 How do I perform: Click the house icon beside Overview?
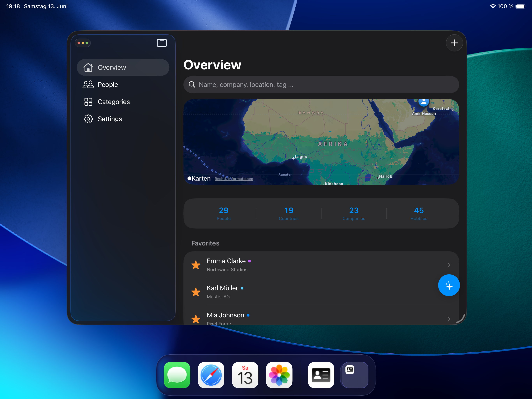(x=88, y=67)
